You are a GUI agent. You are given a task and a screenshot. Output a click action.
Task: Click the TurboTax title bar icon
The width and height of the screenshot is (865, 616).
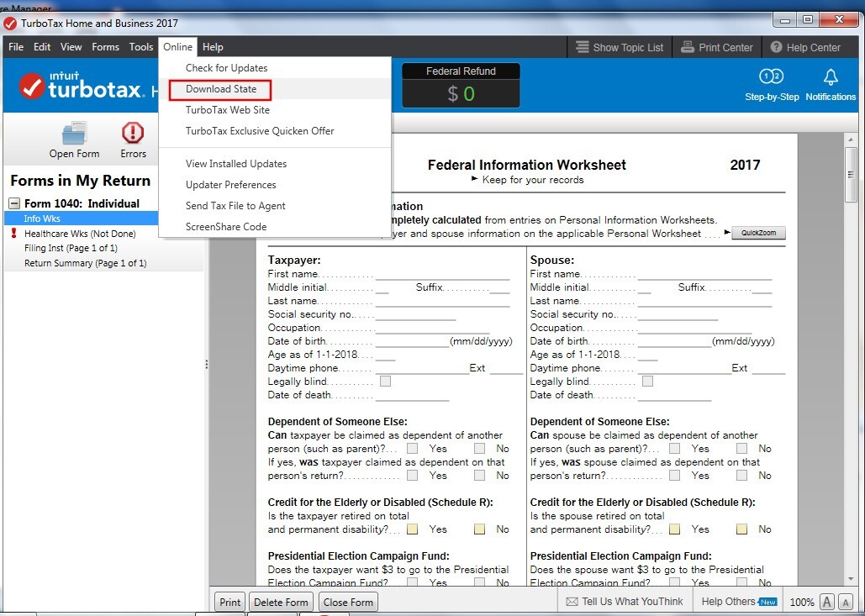[x=9, y=24]
